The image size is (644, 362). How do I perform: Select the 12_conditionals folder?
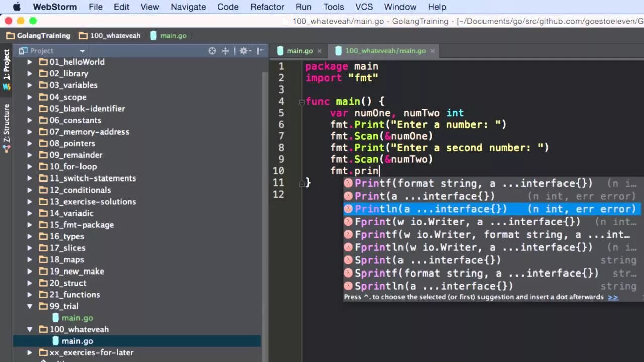80,190
